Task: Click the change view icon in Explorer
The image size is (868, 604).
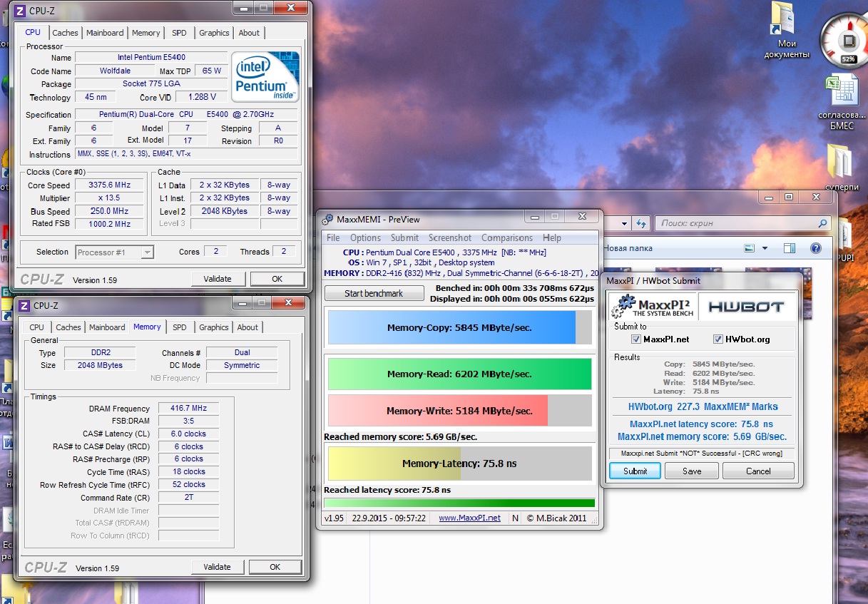Action: 749,248
